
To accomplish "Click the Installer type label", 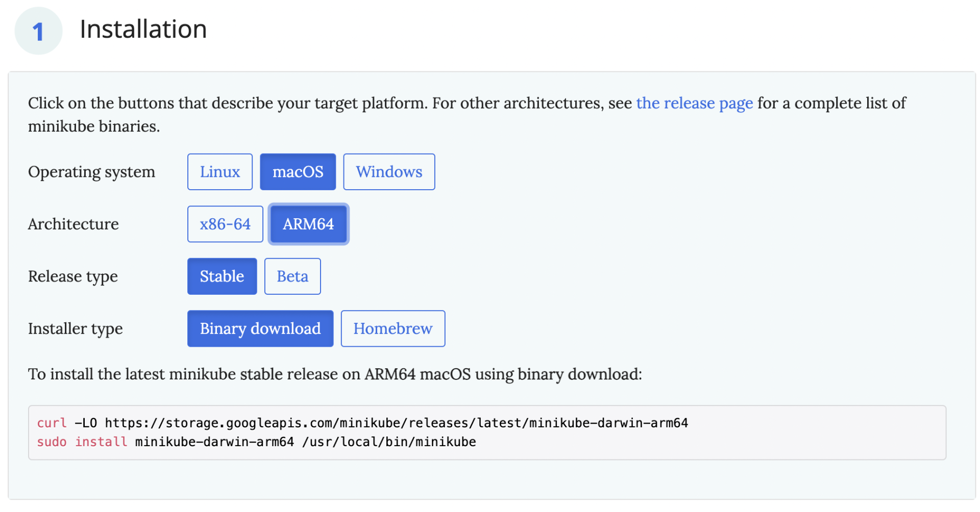I will coord(76,329).
